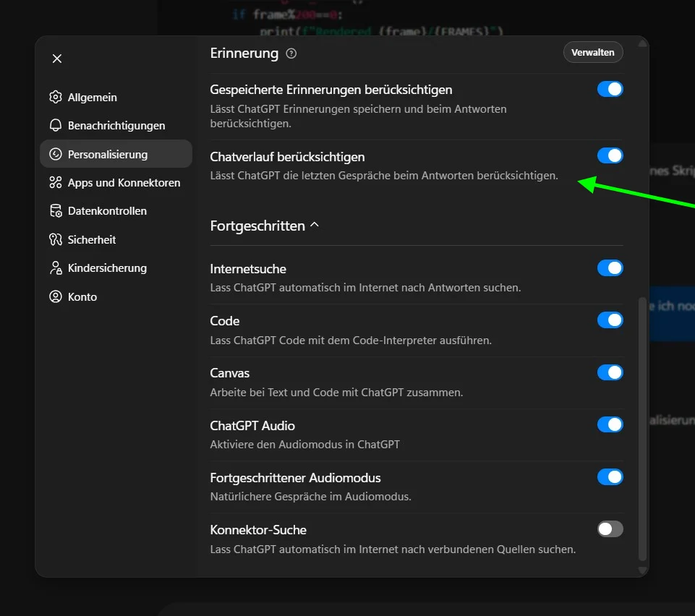
Task: Toggle Internetsuche off
Action: (x=610, y=268)
